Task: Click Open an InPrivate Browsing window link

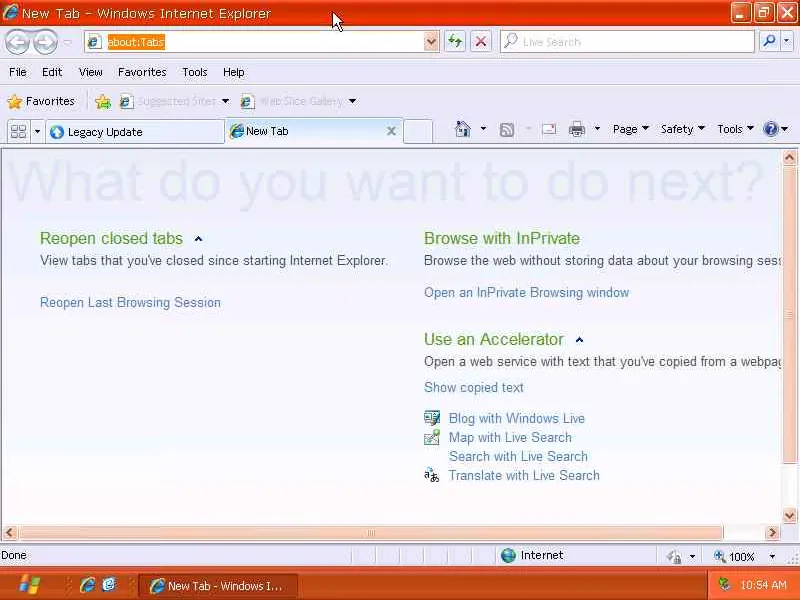Action: [527, 293]
